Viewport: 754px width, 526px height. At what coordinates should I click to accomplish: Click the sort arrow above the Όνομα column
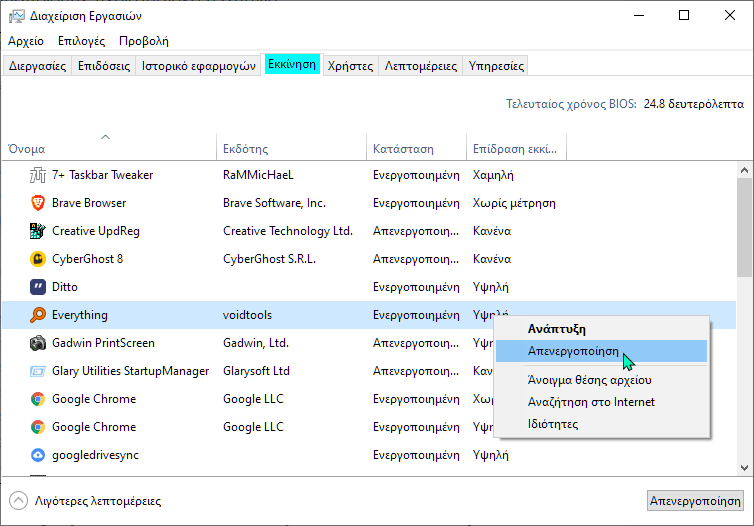tap(105, 137)
